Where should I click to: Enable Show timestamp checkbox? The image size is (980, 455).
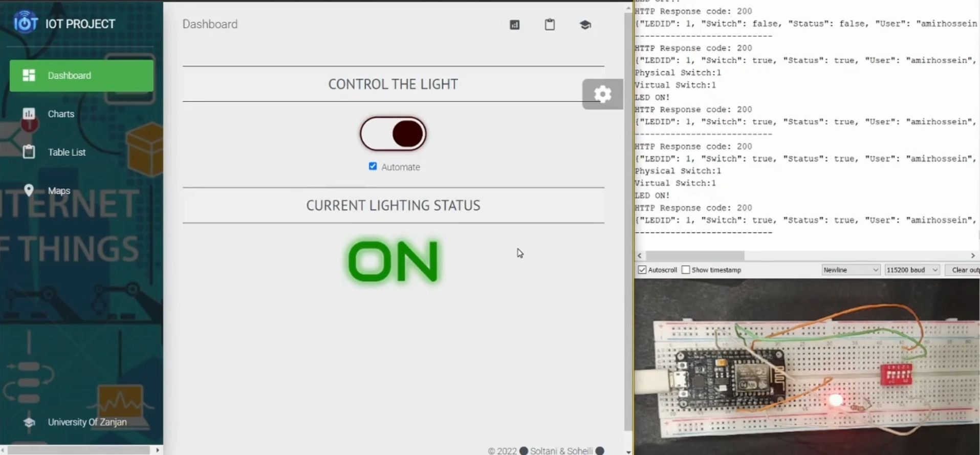[x=686, y=270]
